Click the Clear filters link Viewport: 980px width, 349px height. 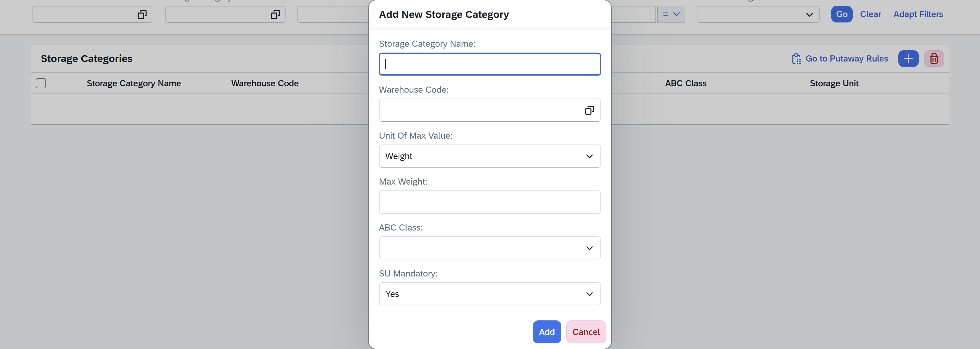tap(870, 15)
